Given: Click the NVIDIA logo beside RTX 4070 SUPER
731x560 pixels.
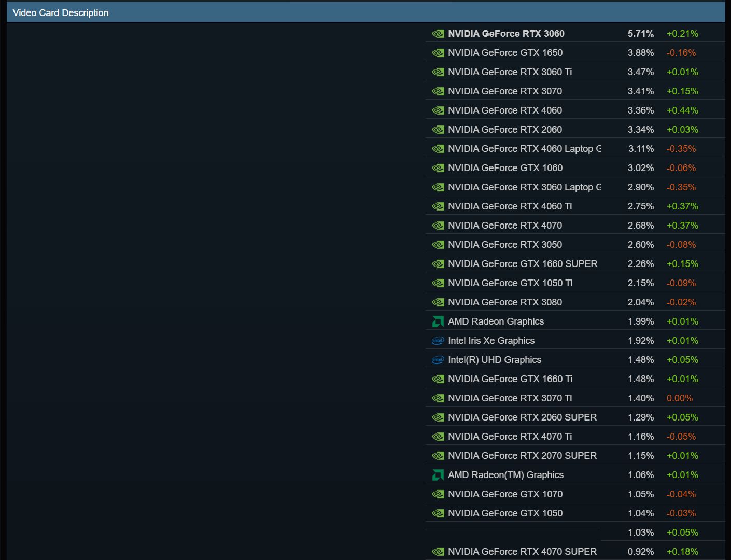Looking at the screenshot, I should pyautogui.click(x=438, y=552).
